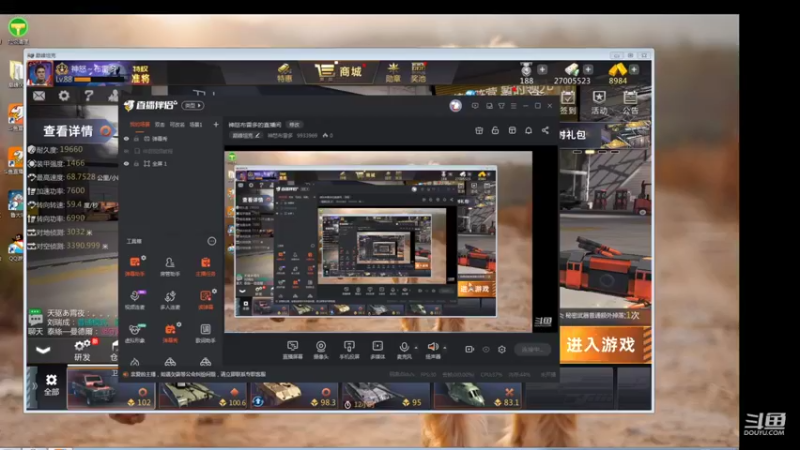Open the streamer tasks tool icon

pos(205,266)
